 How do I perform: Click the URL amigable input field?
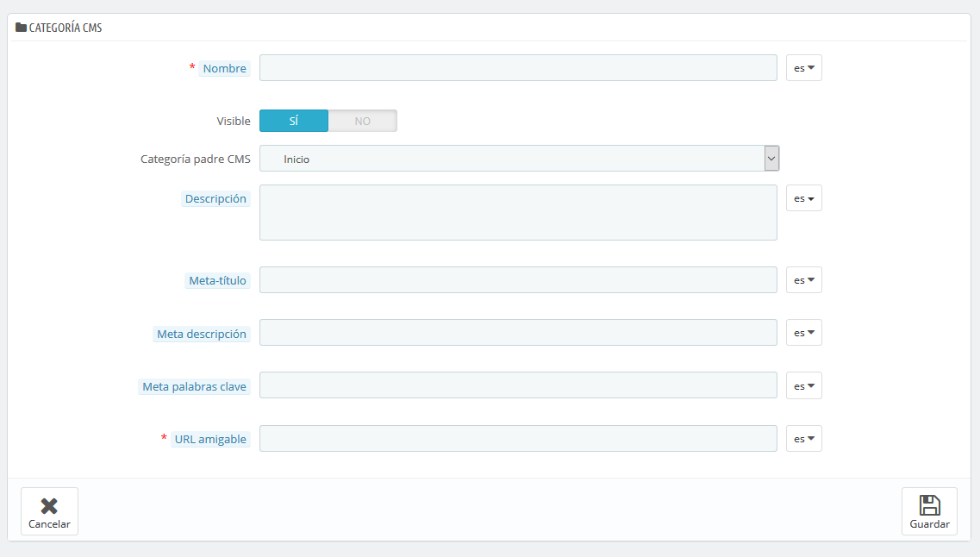tap(518, 439)
